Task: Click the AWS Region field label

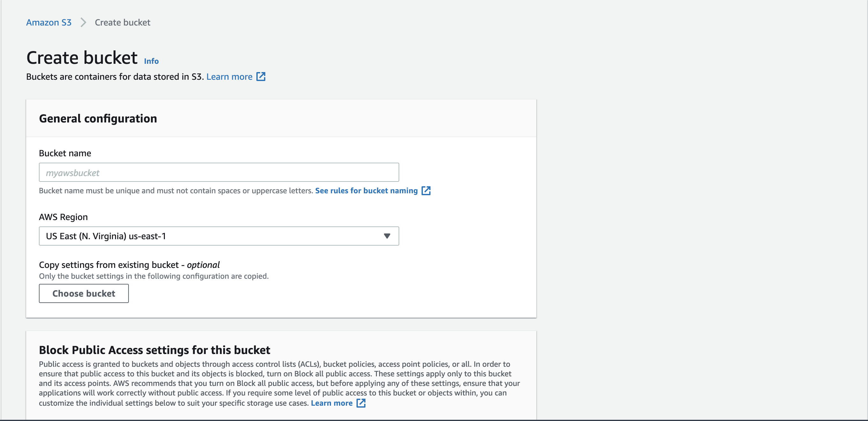Action: pos(63,217)
